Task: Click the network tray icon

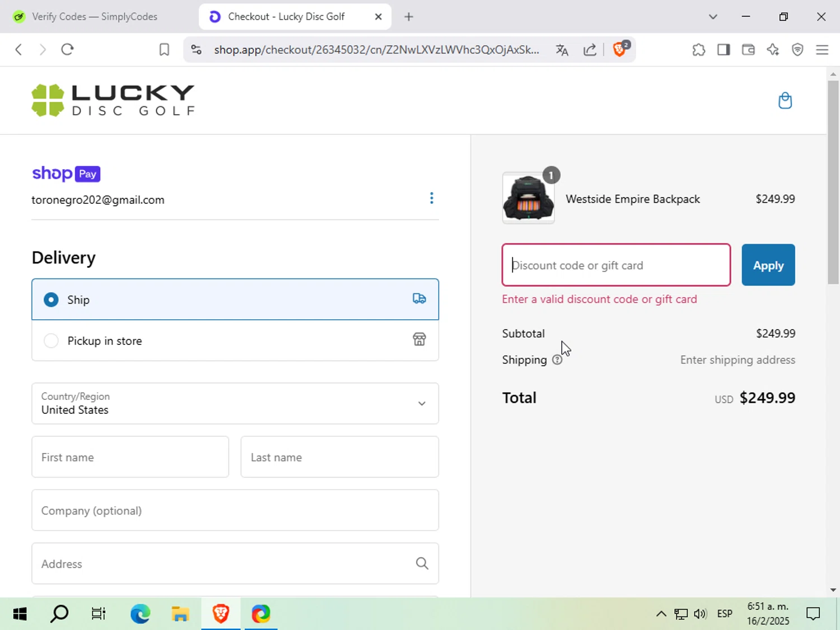Action: tap(681, 614)
